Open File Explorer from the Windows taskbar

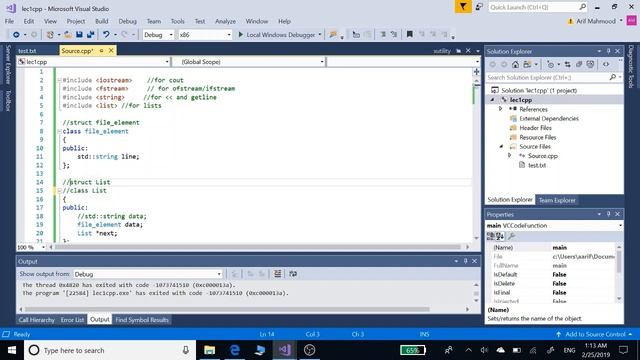209,350
